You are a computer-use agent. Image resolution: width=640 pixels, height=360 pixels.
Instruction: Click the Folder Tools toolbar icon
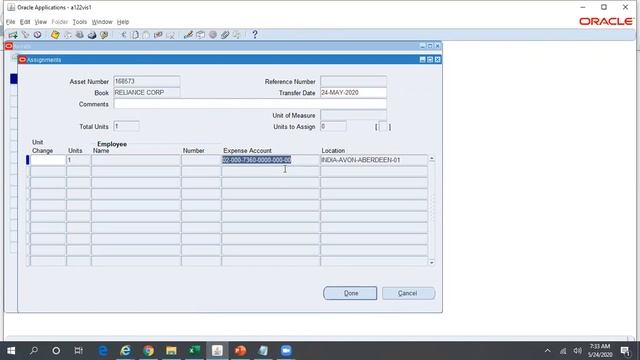click(237, 35)
